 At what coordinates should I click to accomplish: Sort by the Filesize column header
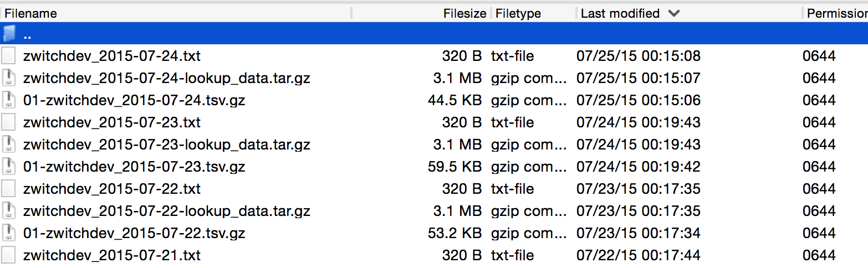(x=464, y=13)
